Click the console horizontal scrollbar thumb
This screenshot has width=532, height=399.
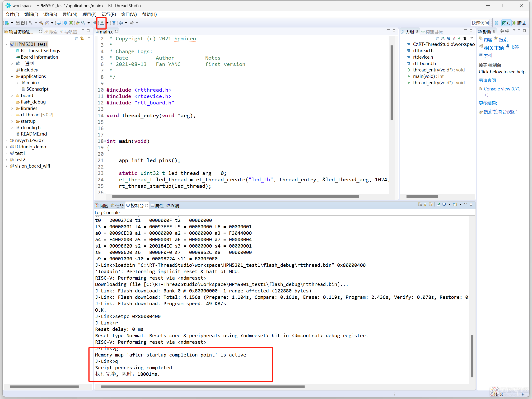tap(202, 387)
